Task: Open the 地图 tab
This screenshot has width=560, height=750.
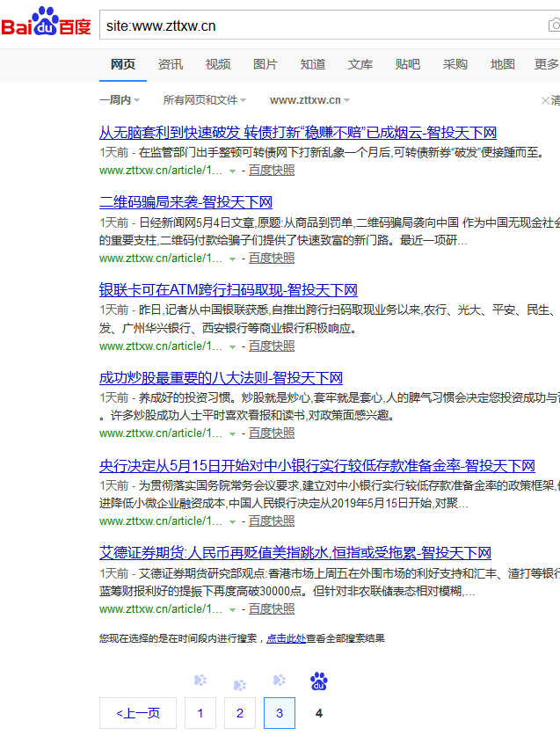Action: 503,64
